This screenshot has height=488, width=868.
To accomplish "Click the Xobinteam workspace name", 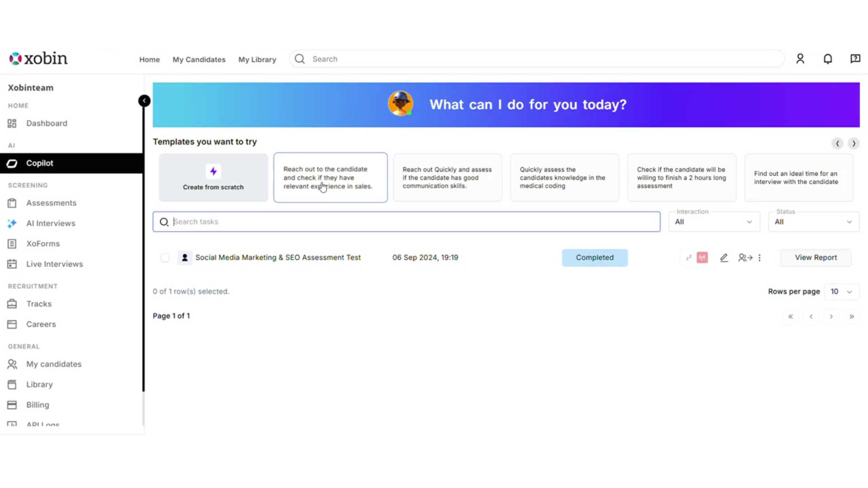I will click(31, 88).
